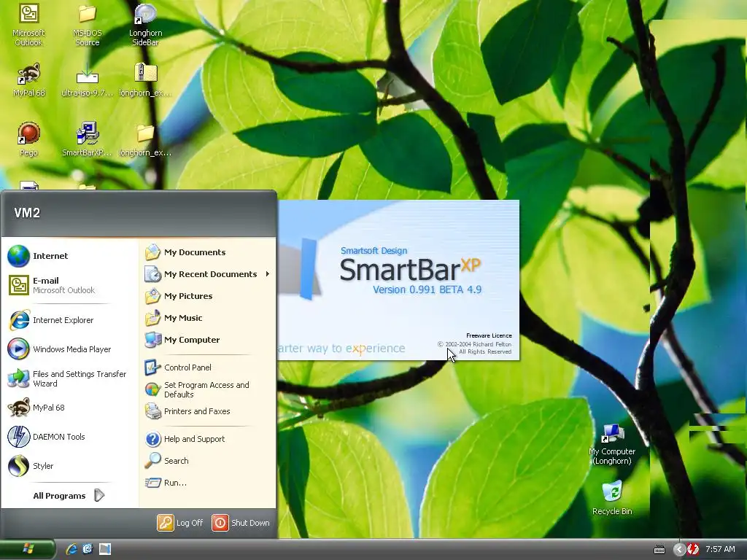
Task: Select the Longhorn SideBar desktop shortcut
Action: (145, 24)
